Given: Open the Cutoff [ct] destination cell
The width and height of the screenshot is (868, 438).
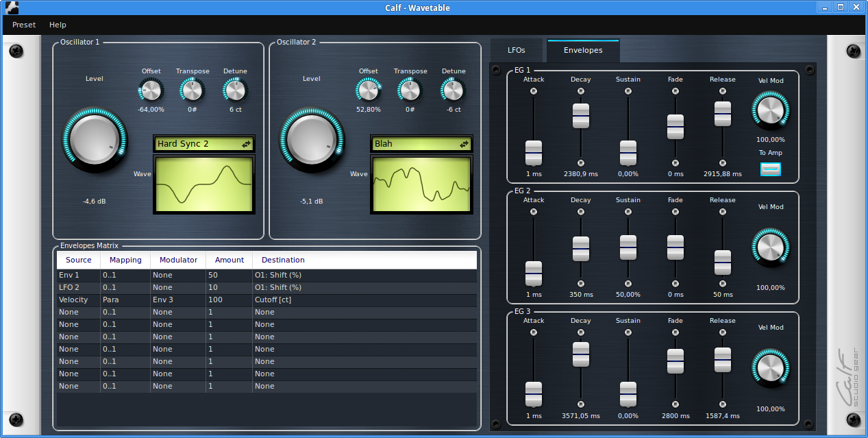Looking at the screenshot, I should (364, 300).
